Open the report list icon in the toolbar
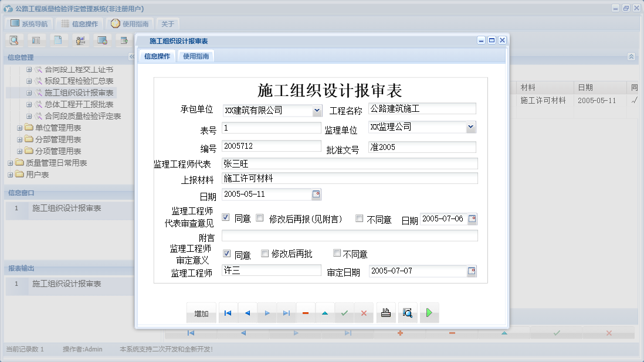The height and width of the screenshot is (362, 644). tap(36, 40)
